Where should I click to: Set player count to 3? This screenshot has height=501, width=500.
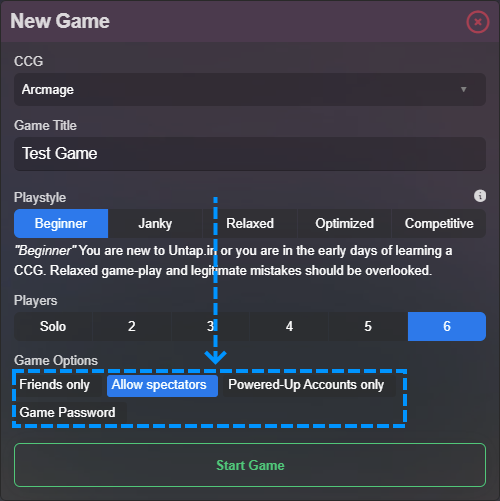210,326
